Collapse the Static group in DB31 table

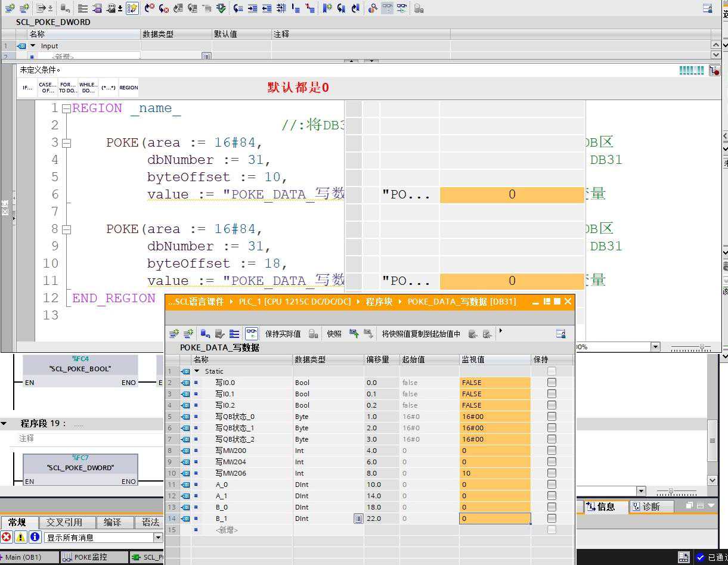coord(197,371)
